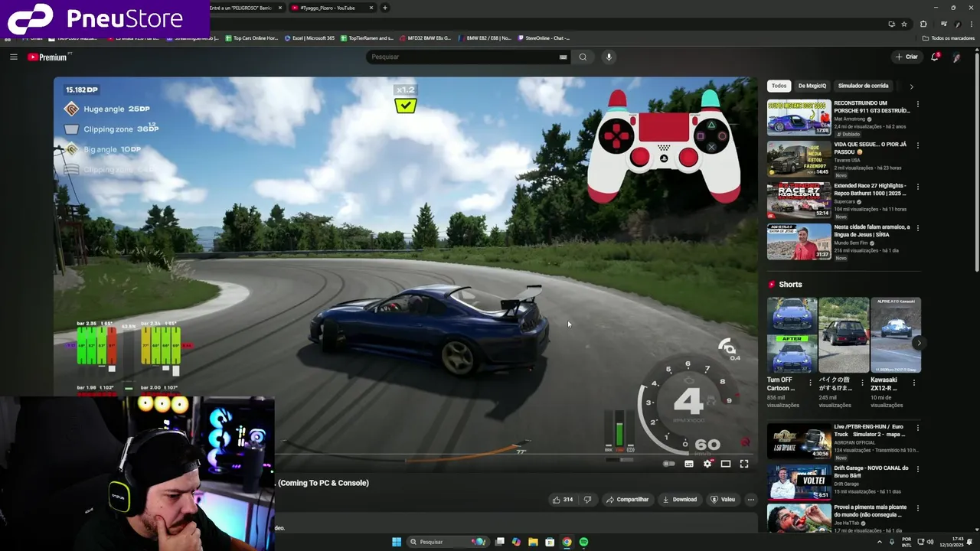
Task: Open File Explorer from the taskbar
Action: (533, 542)
